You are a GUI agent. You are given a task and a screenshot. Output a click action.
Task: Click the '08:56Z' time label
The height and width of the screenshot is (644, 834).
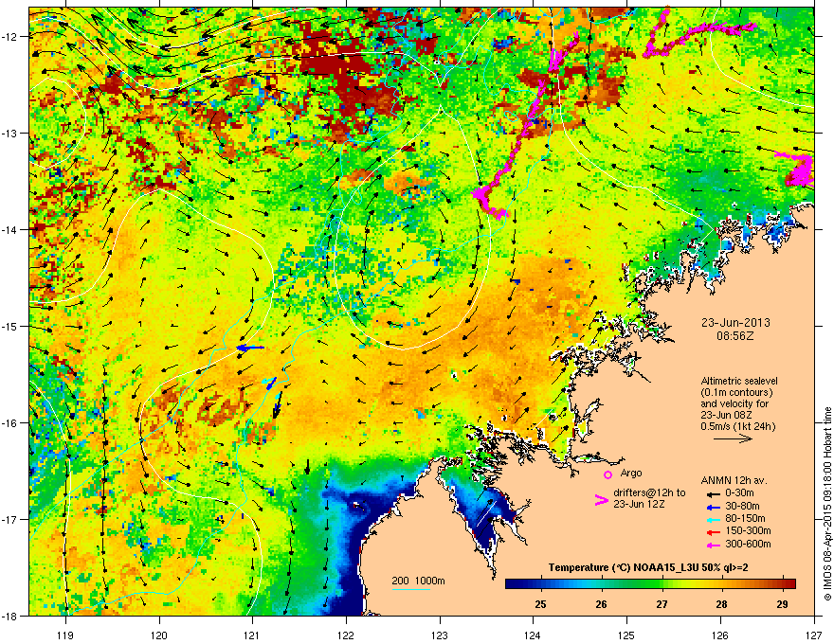click(x=735, y=336)
